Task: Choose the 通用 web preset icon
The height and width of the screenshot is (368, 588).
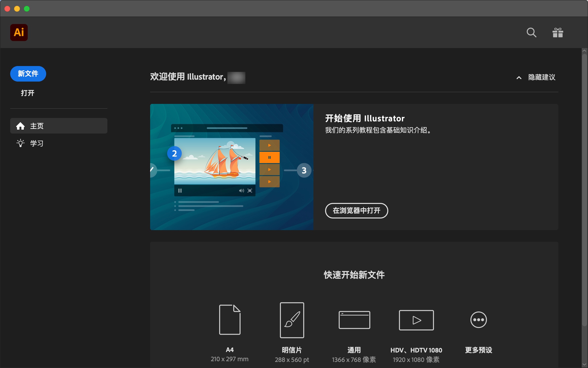Action: pyautogui.click(x=354, y=320)
